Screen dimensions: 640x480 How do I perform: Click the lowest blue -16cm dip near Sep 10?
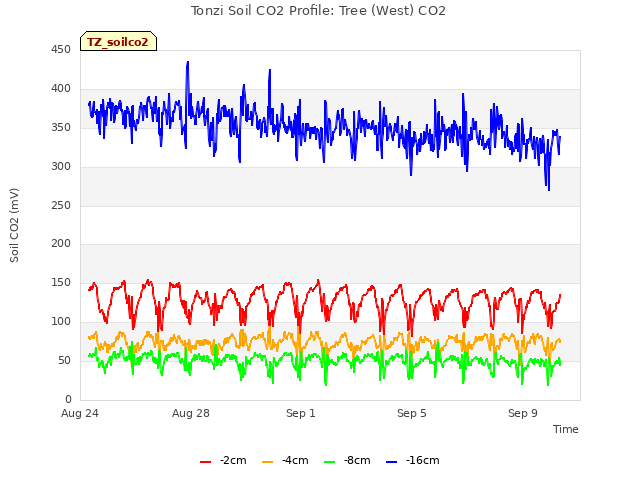pos(549,189)
